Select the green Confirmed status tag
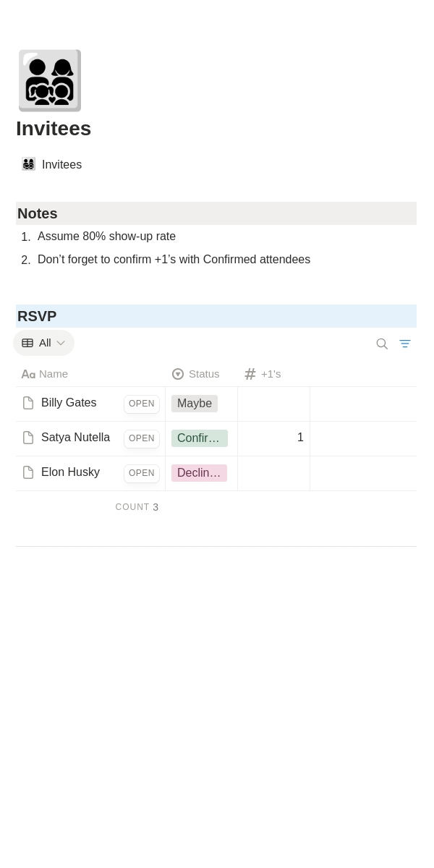The height and width of the screenshot is (868, 434). [200, 438]
